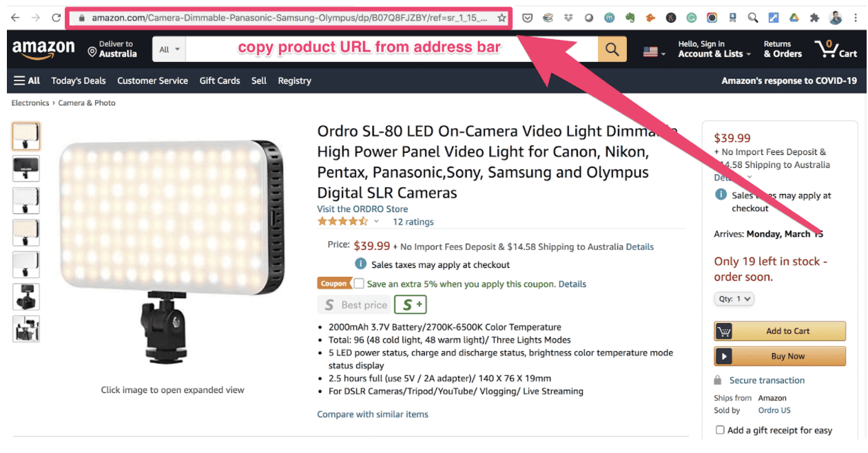Screen dimensions: 868x453
Task: Bookmark page with the star icon
Action: point(502,18)
